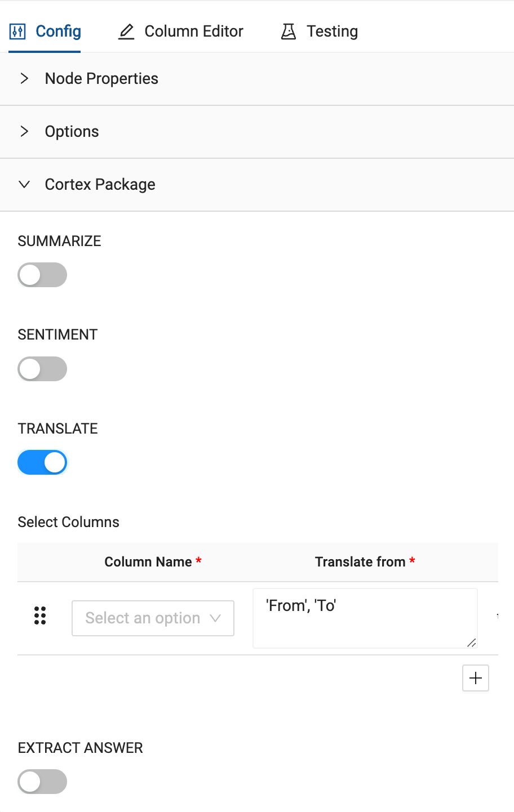Click the Translate from text field
514x812 pixels.
[365, 618]
